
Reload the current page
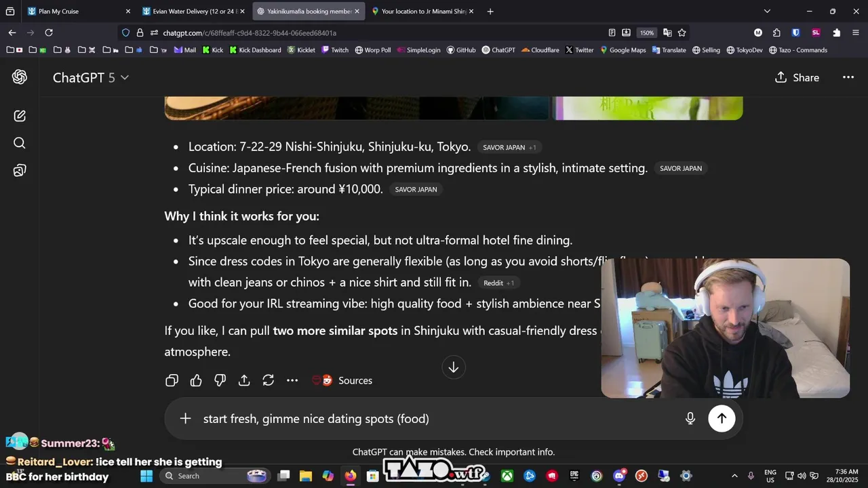tap(49, 33)
